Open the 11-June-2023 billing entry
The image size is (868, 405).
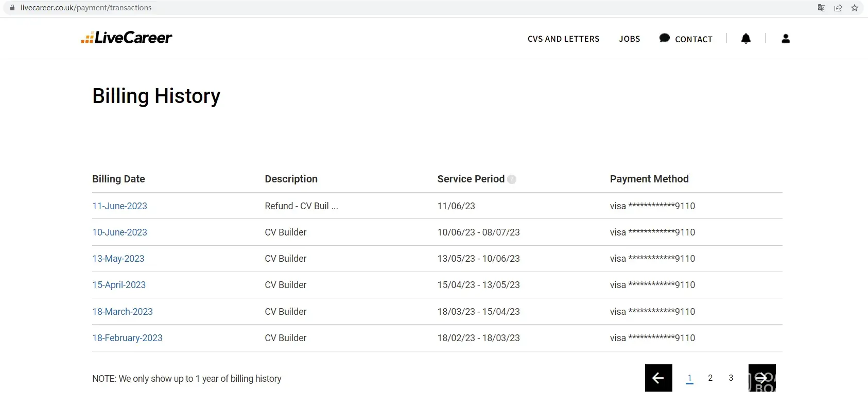pyautogui.click(x=119, y=206)
